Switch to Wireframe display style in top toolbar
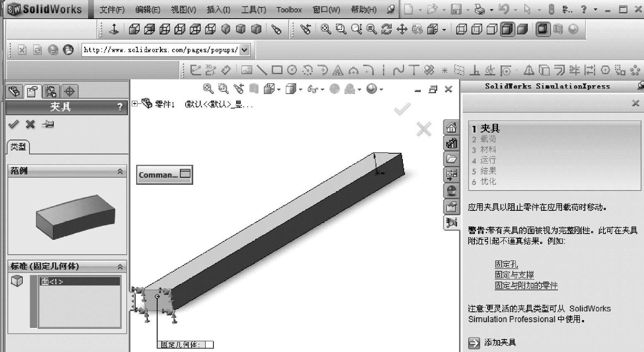 [462, 29]
